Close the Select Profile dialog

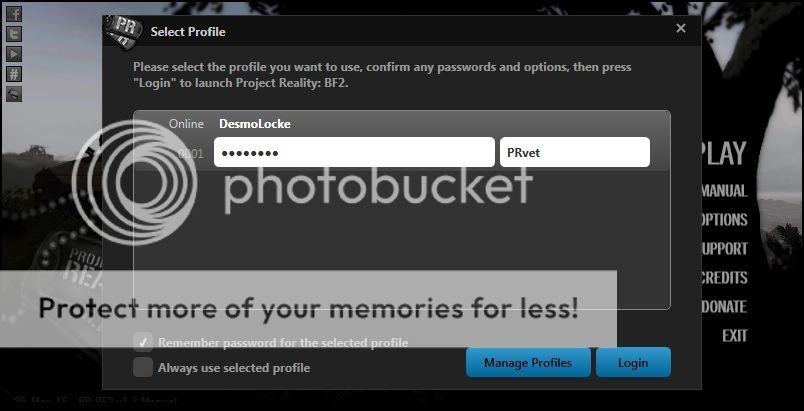(681, 29)
